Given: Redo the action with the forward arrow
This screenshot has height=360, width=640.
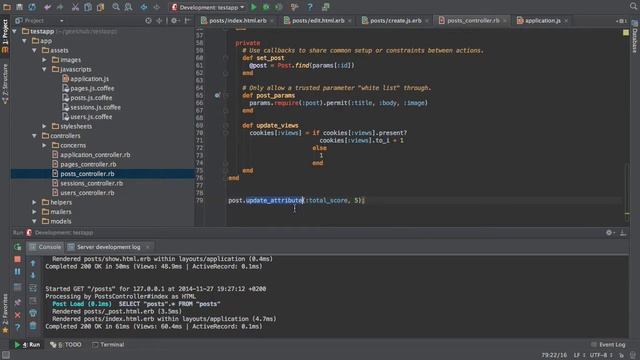Looking at the screenshot, I should pos(60,7).
